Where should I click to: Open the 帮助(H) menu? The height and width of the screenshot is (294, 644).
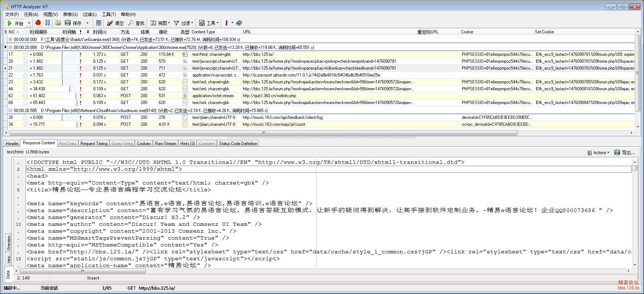coord(128,15)
